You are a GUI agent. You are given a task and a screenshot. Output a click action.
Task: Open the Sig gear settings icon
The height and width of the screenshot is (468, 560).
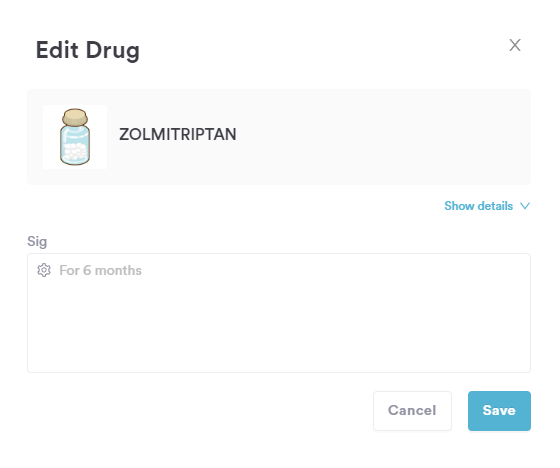44,270
